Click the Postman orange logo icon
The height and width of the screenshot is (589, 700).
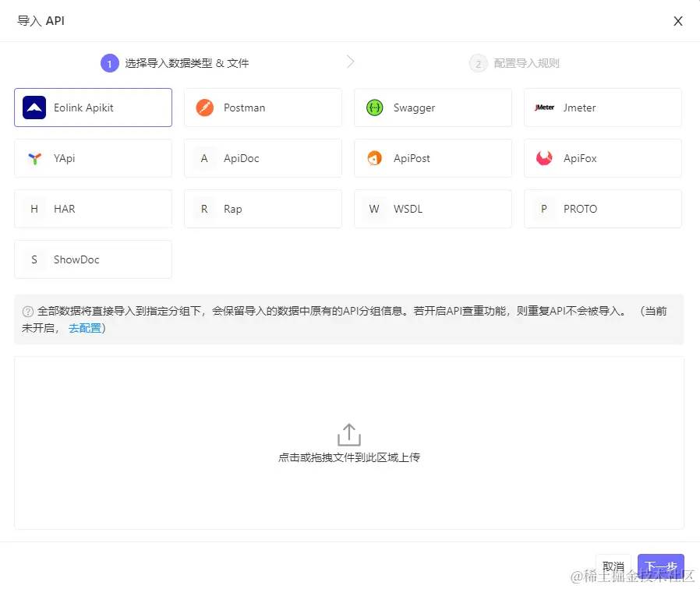pos(204,108)
